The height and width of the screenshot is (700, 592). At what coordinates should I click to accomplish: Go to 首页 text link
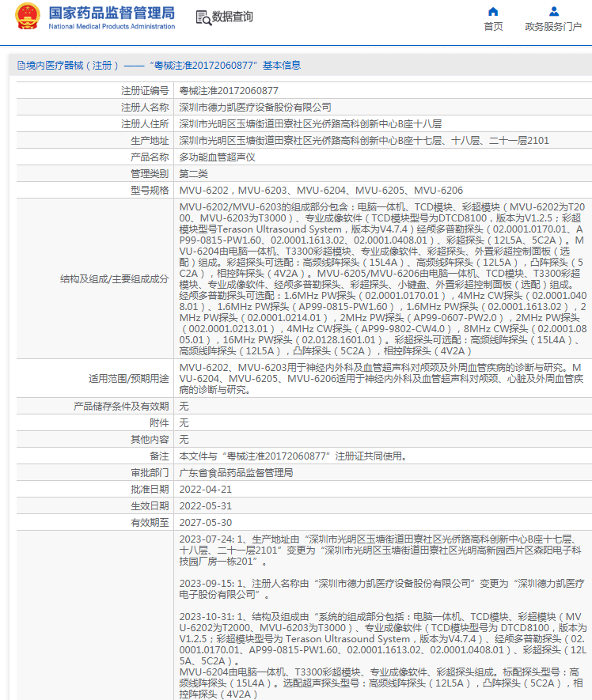point(493,27)
